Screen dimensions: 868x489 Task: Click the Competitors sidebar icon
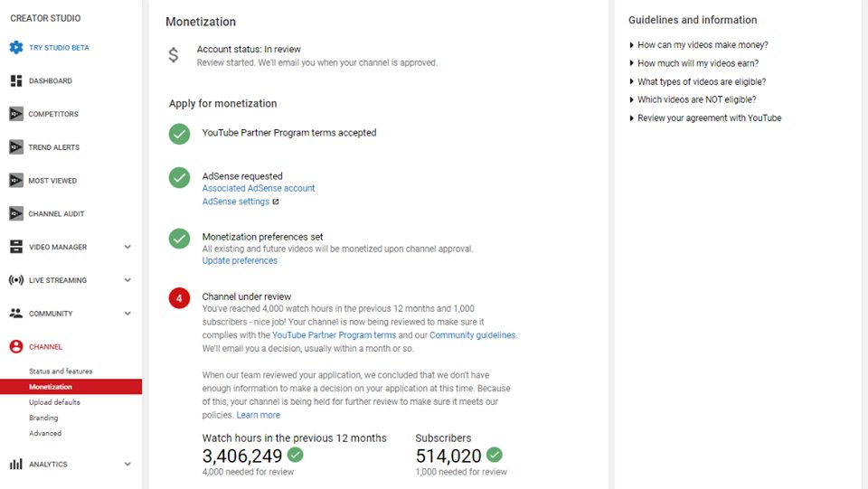16,114
